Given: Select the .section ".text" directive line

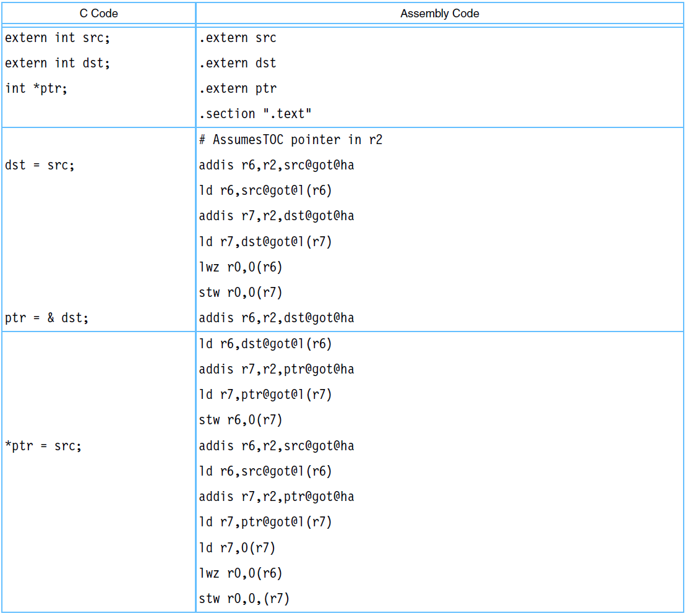Looking at the screenshot, I should (x=255, y=114).
